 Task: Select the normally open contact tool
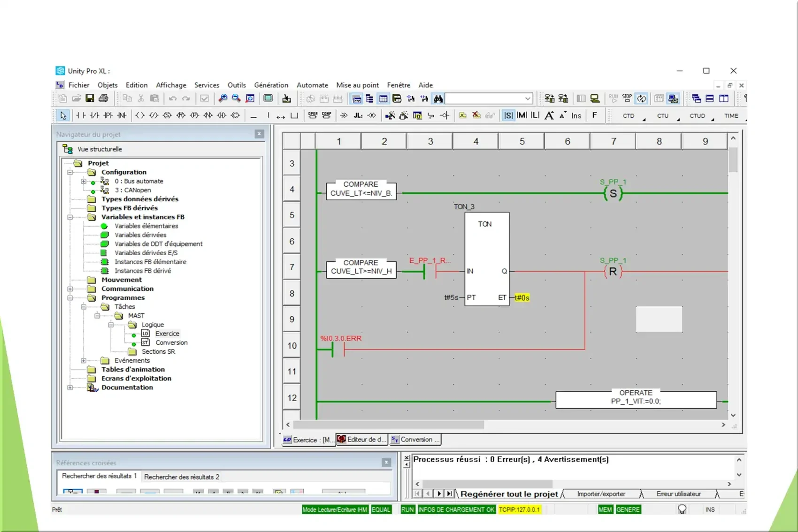pos(81,115)
